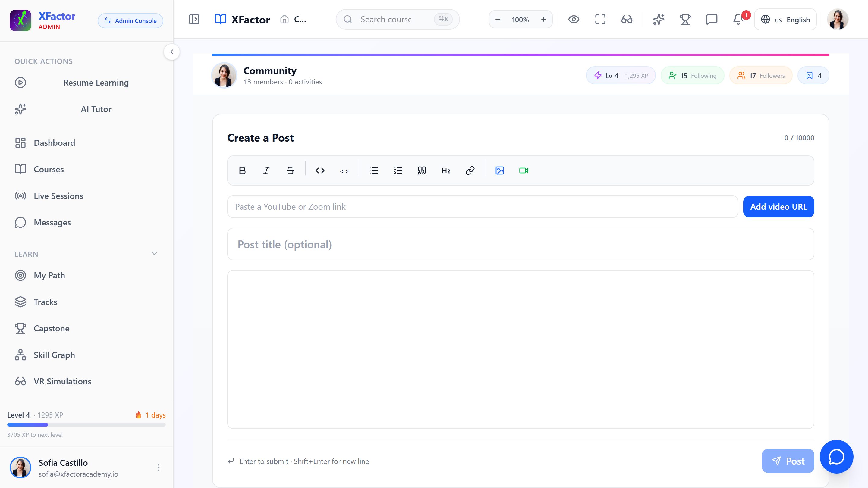Open notifications bell
The width and height of the screenshot is (868, 488).
738,19
